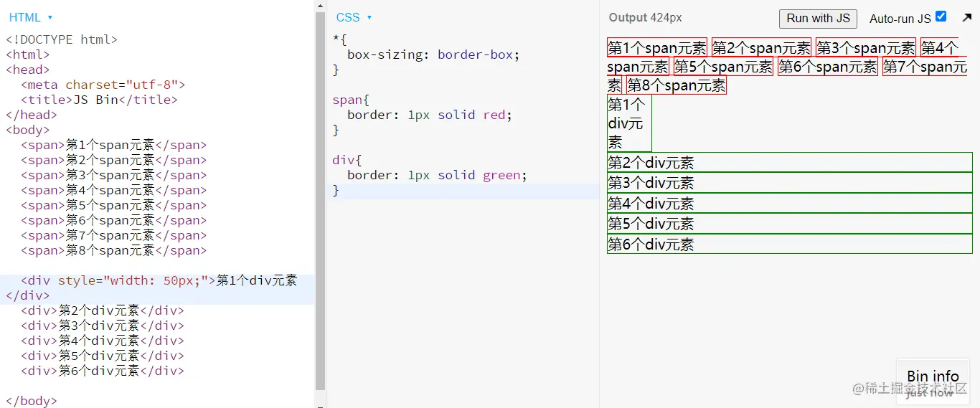Click the 第2个div元素 code line
The height and width of the screenshot is (408, 980).
pyautogui.click(x=103, y=310)
